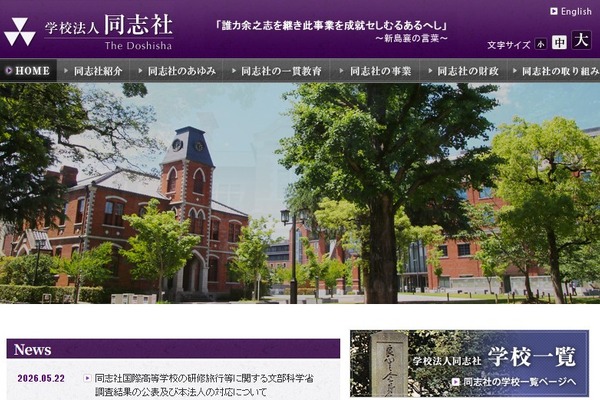Open the 同志社紹介 menu

coord(94,71)
